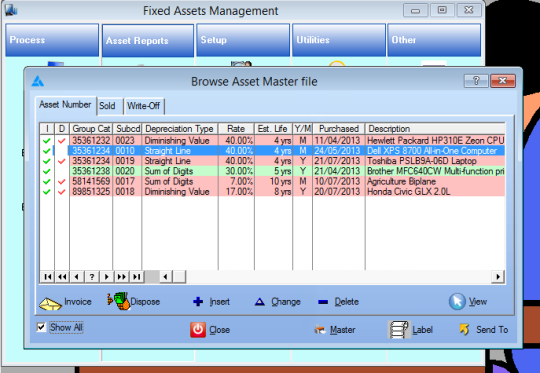The width and height of the screenshot is (540, 373).
Task: Click the help question-mark button of Browse dialog
Action: pos(476,81)
